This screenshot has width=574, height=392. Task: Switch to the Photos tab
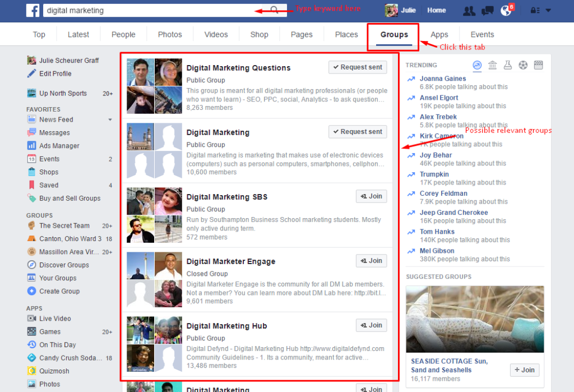tap(170, 34)
